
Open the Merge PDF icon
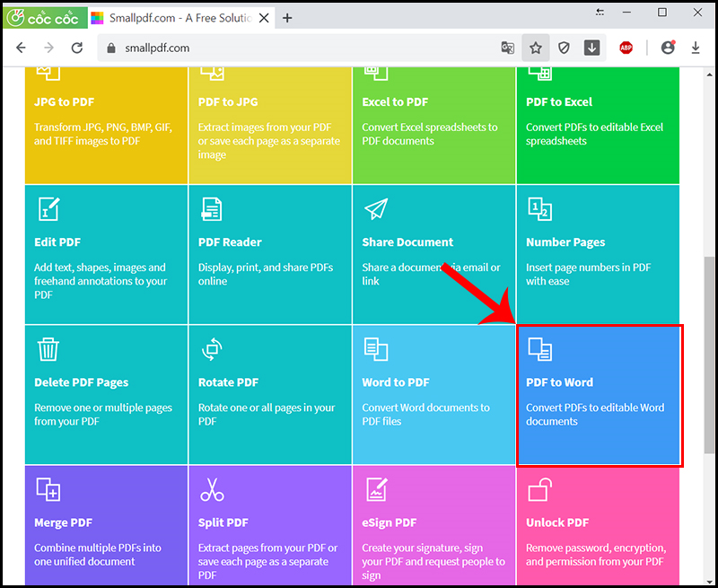(48, 490)
